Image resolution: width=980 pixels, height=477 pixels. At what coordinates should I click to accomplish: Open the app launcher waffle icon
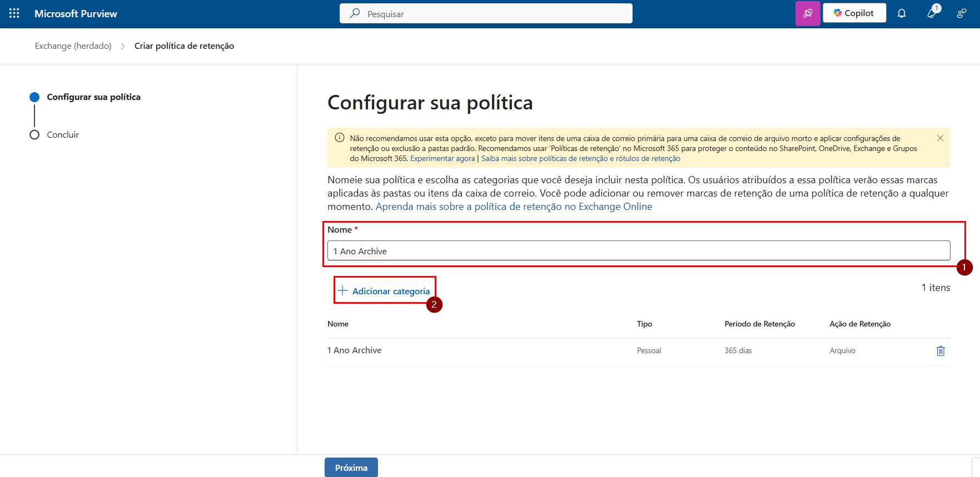[x=14, y=13]
